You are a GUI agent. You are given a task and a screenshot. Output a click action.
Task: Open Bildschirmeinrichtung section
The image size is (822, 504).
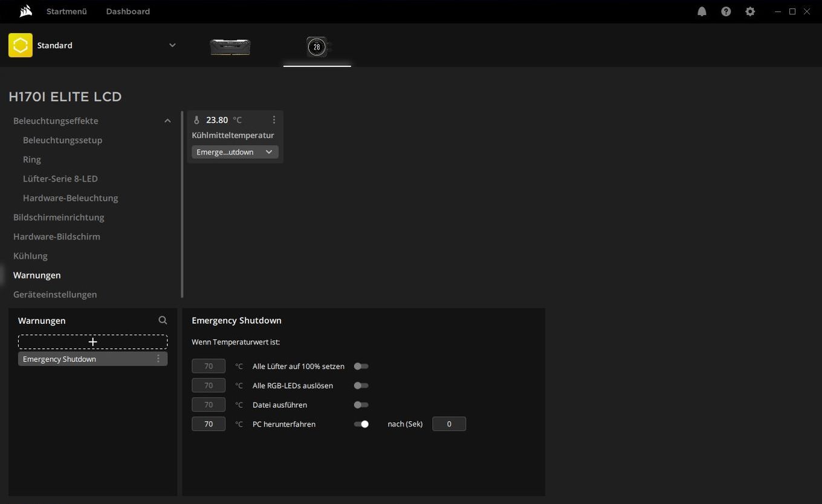[59, 218]
